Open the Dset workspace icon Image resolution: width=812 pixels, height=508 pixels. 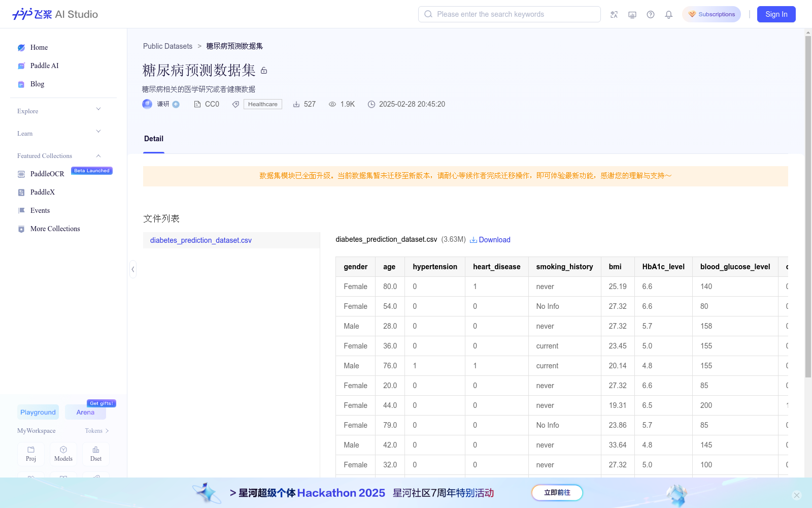(96, 454)
